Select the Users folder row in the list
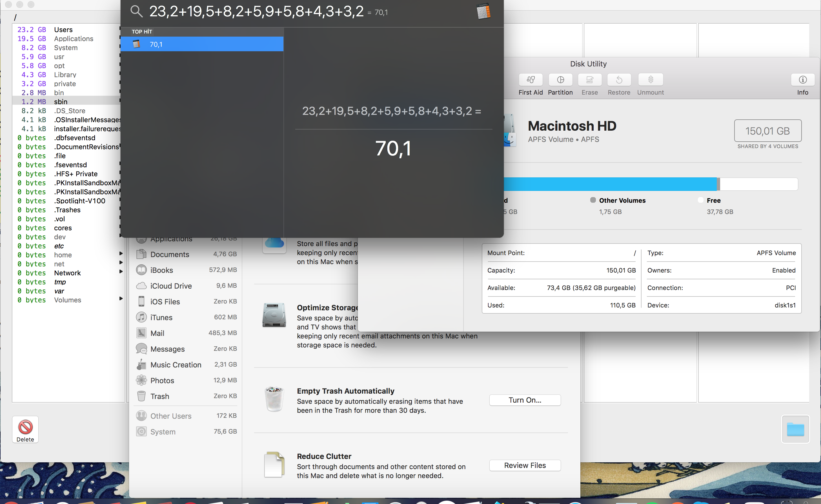This screenshot has width=821, height=504. pyautogui.click(x=63, y=30)
